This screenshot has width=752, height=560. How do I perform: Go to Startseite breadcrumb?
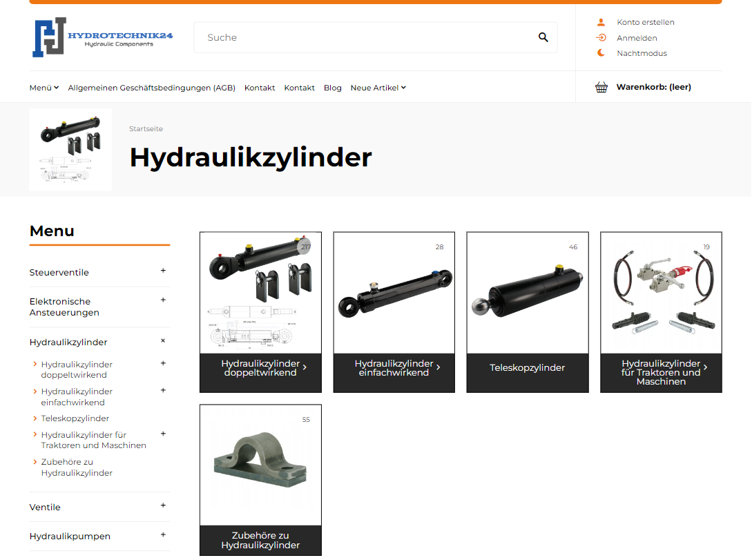[x=146, y=128]
